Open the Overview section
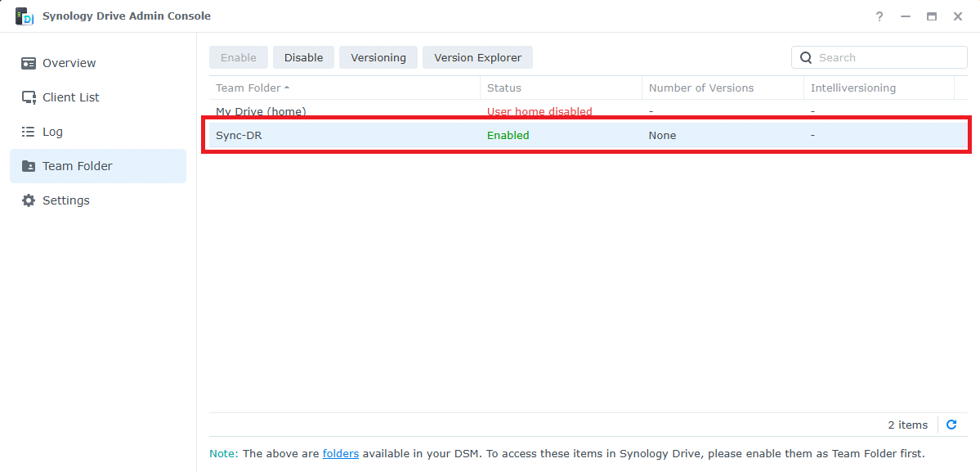 click(98, 63)
